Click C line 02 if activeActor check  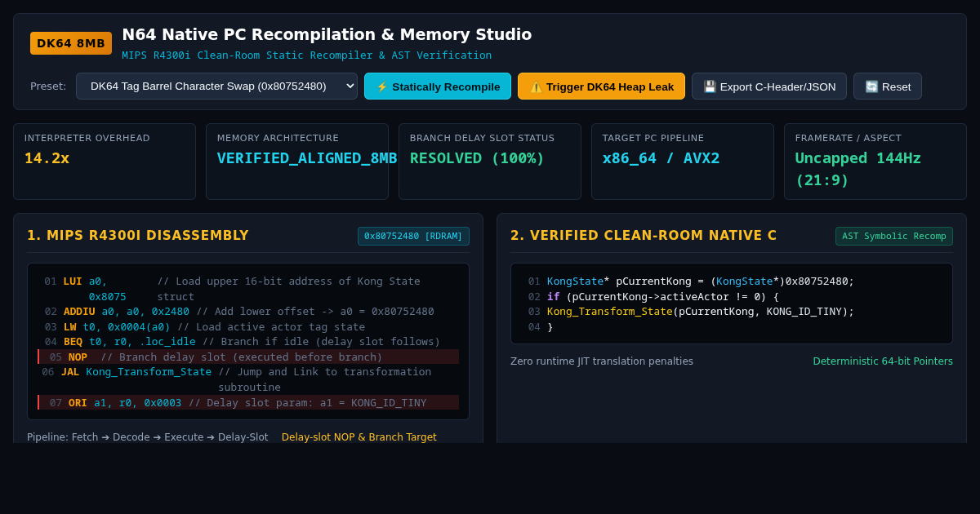click(x=732, y=296)
